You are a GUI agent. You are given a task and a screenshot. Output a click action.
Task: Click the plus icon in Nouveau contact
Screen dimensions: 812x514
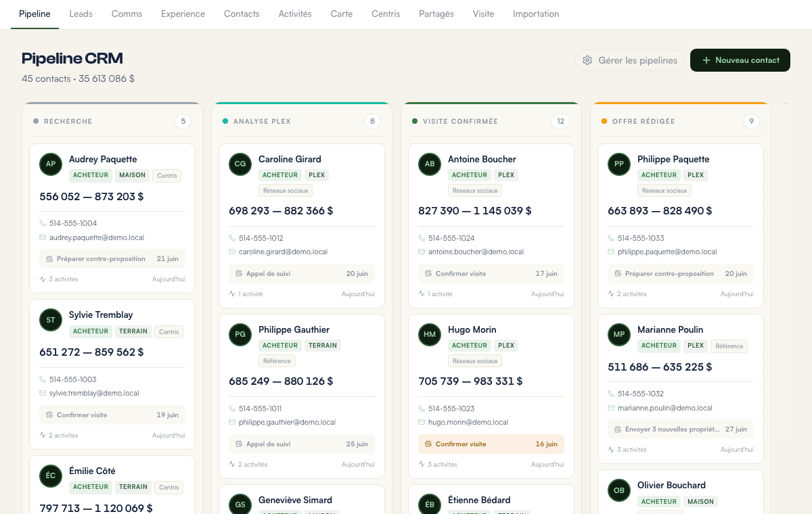[x=706, y=60]
